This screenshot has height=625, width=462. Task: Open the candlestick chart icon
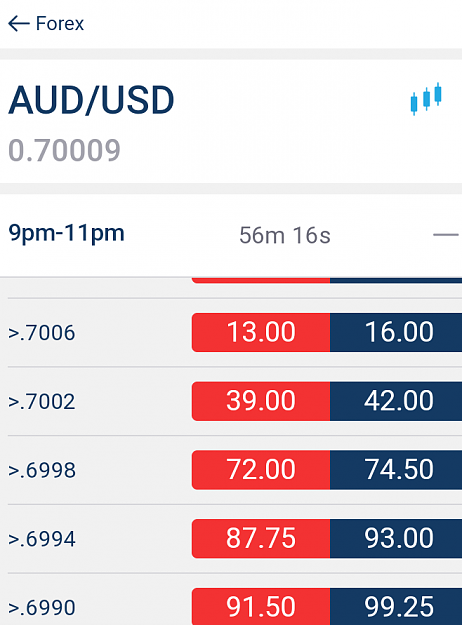tap(426, 98)
